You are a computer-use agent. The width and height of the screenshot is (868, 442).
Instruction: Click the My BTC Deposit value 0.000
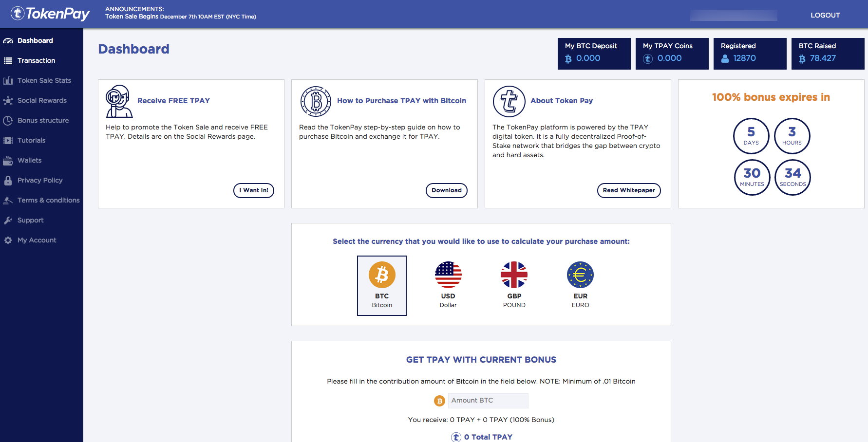pos(588,58)
